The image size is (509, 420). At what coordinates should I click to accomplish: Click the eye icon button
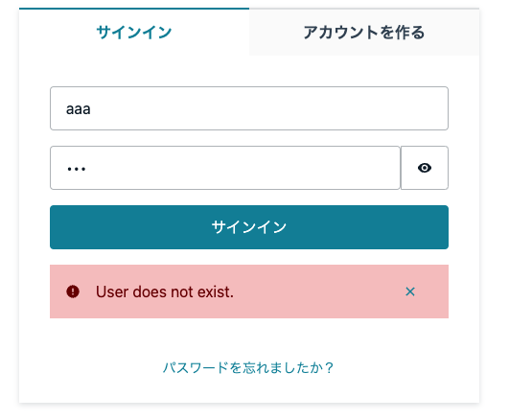click(425, 168)
